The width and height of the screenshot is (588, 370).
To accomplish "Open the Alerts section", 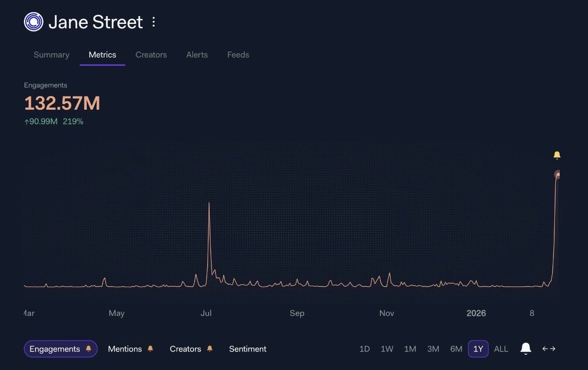I will [196, 55].
